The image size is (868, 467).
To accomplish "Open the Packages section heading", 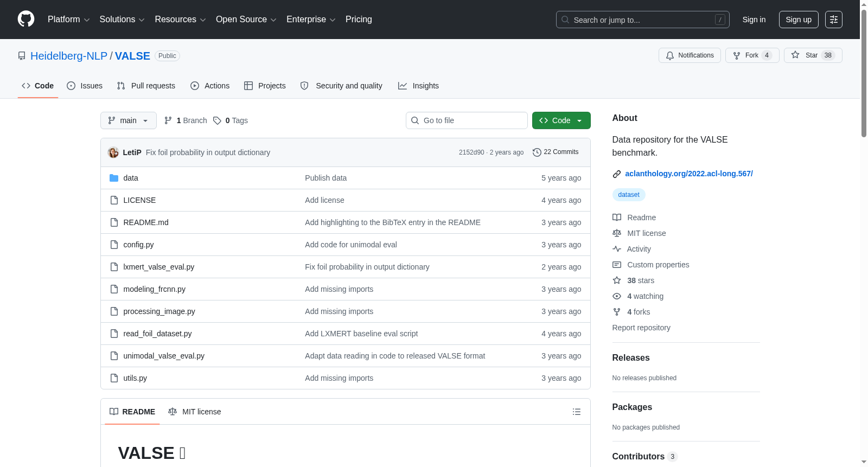I will [632, 407].
